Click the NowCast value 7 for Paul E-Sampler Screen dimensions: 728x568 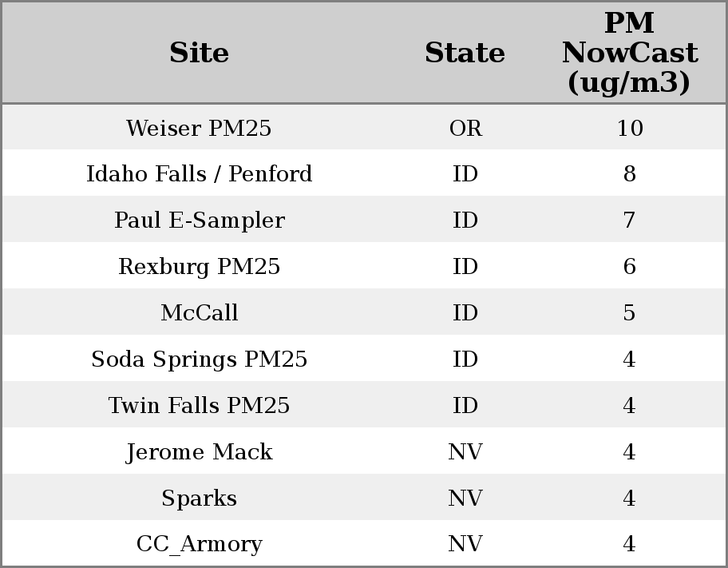pyautogui.click(x=629, y=220)
